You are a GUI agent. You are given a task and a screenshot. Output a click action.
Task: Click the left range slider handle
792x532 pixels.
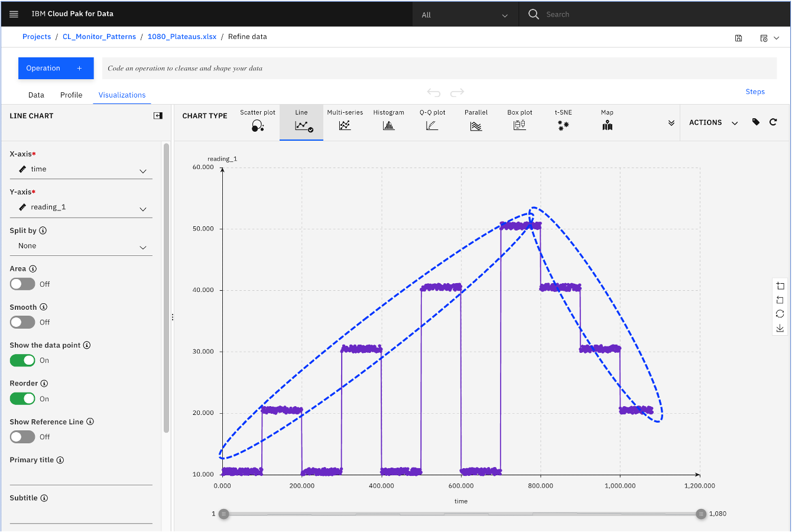pos(223,514)
